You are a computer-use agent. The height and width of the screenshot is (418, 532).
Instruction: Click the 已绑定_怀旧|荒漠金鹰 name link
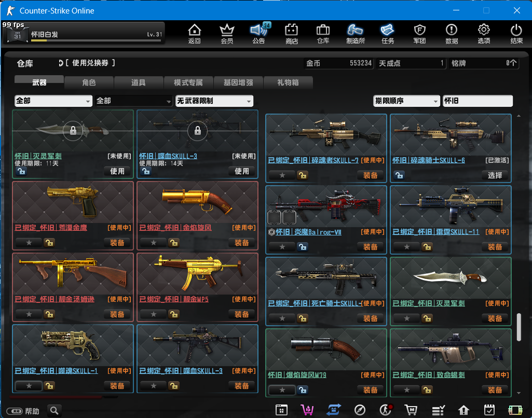coord(51,228)
